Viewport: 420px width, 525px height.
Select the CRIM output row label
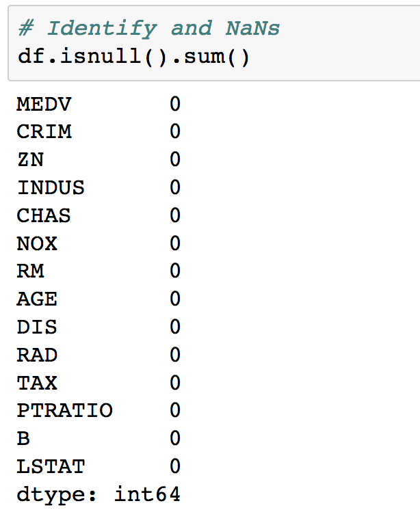(44, 131)
